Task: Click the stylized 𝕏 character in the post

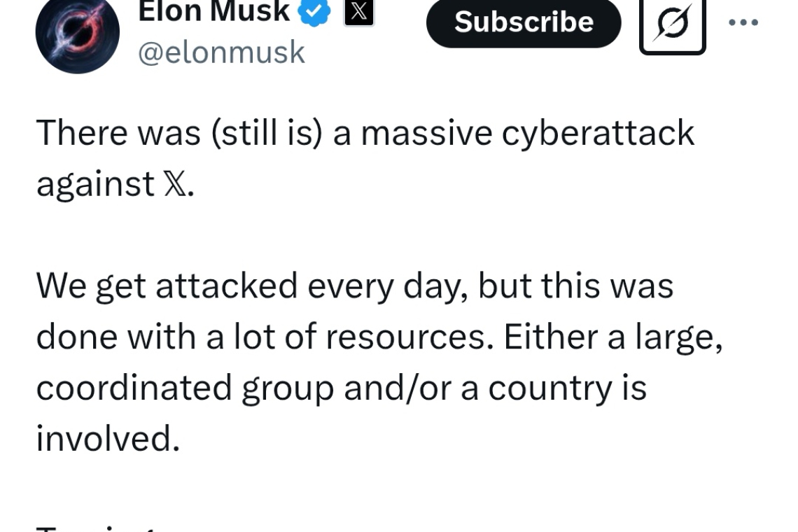Action: pyautogui.click(x=175, y=184)
